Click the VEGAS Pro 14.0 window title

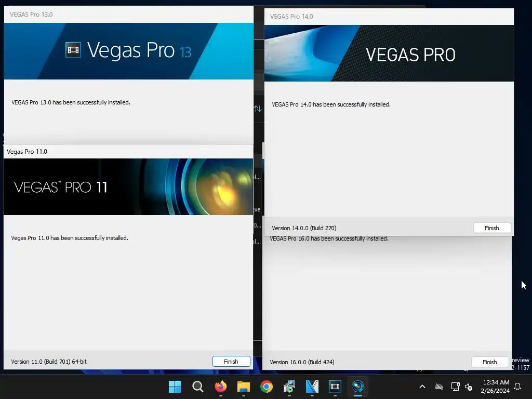point(291,16)
